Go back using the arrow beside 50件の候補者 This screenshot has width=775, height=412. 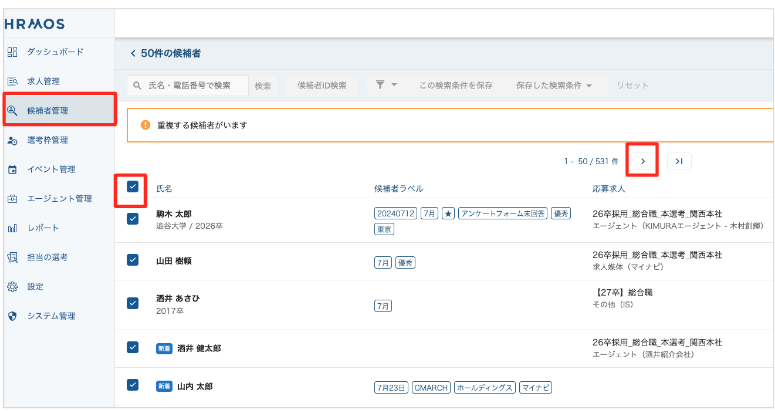click(x=133, y=53)
